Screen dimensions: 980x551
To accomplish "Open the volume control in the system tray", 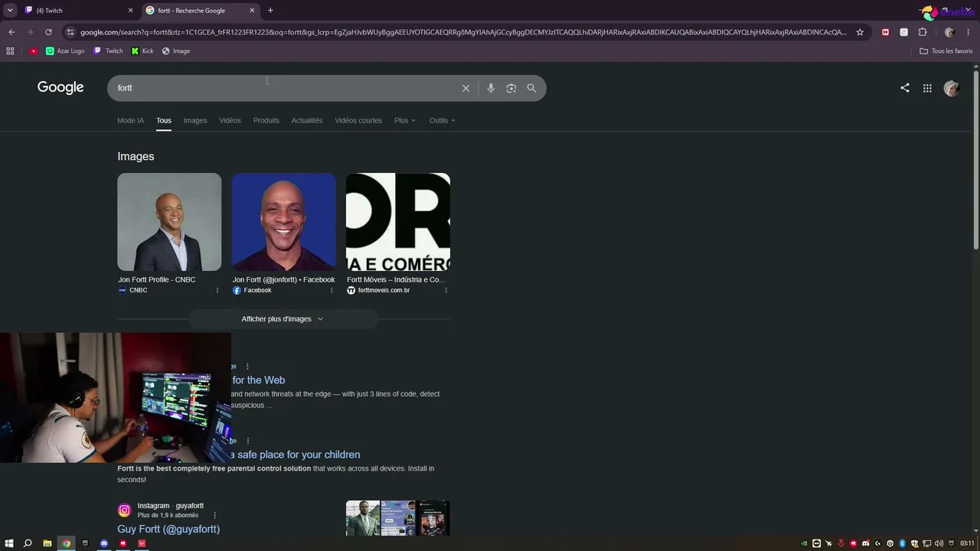I will pos(939,543).
